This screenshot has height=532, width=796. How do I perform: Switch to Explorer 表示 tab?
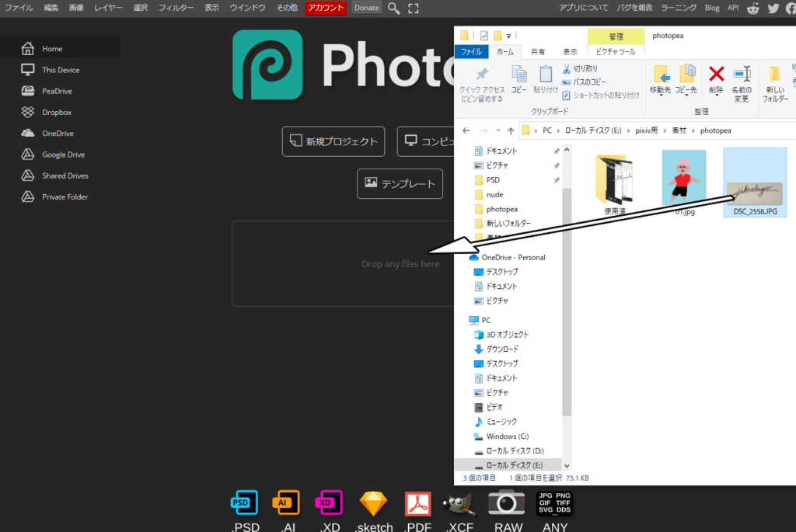click(x=570, y=52)
